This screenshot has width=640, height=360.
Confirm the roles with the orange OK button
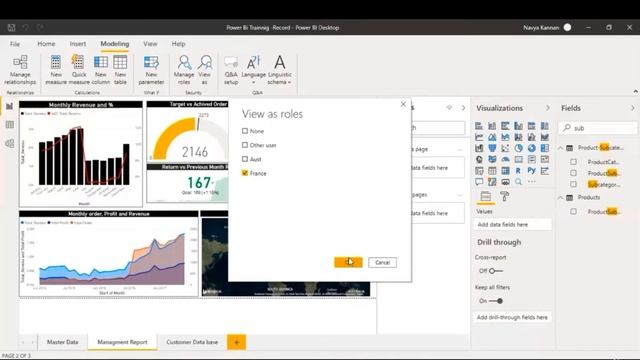(x=348, y=262)
